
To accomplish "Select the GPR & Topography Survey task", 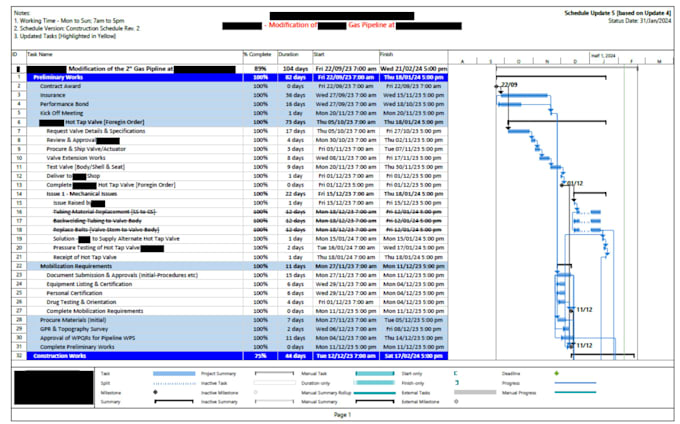I will tap(74, 329).
